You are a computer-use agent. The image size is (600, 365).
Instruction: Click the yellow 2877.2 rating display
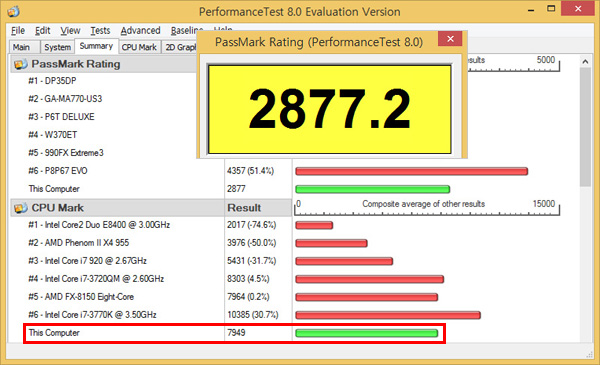pos(329,109)
